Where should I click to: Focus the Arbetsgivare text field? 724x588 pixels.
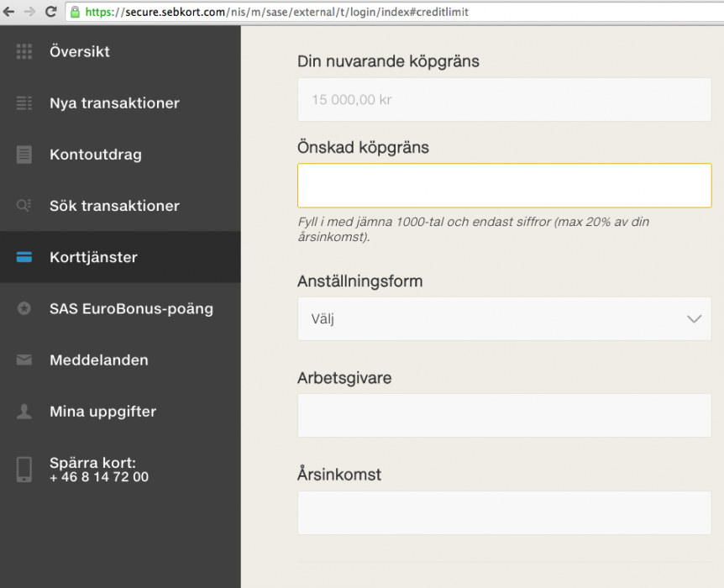pos(504,416)
